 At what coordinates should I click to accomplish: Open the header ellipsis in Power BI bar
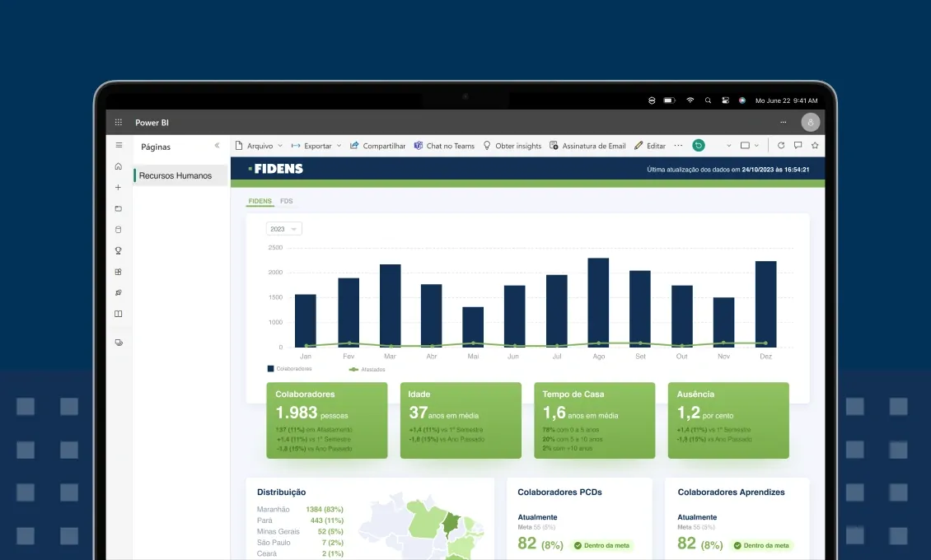[784, 122]
